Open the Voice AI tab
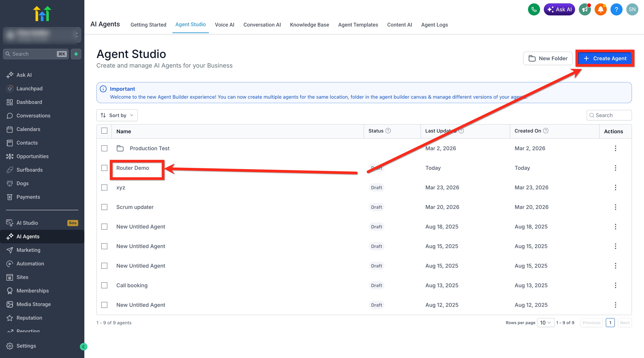The image size is (644, 358). pos(224,25)
